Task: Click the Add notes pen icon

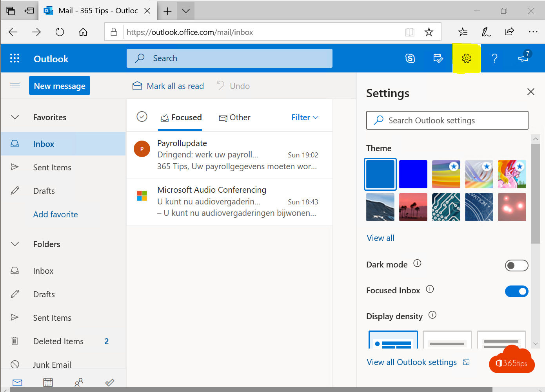Action: click(486, 32)
